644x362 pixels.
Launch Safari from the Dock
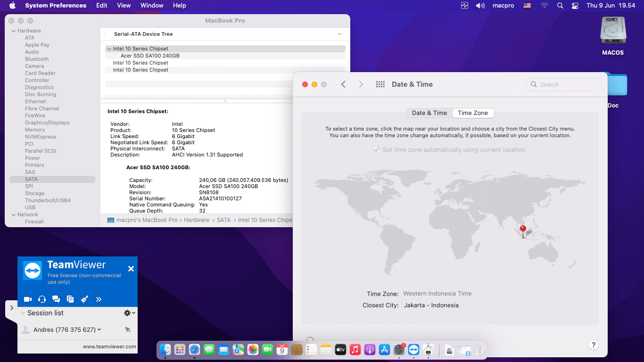194,350
